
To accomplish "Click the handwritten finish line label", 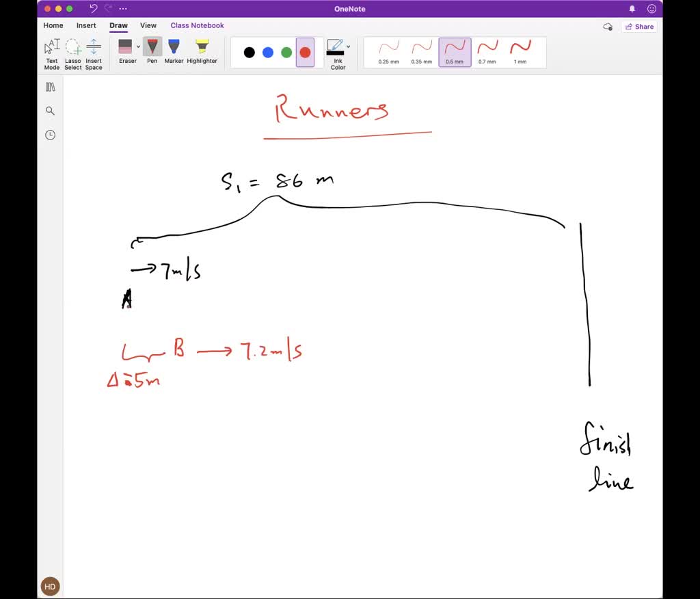I will tap(607, 457).
